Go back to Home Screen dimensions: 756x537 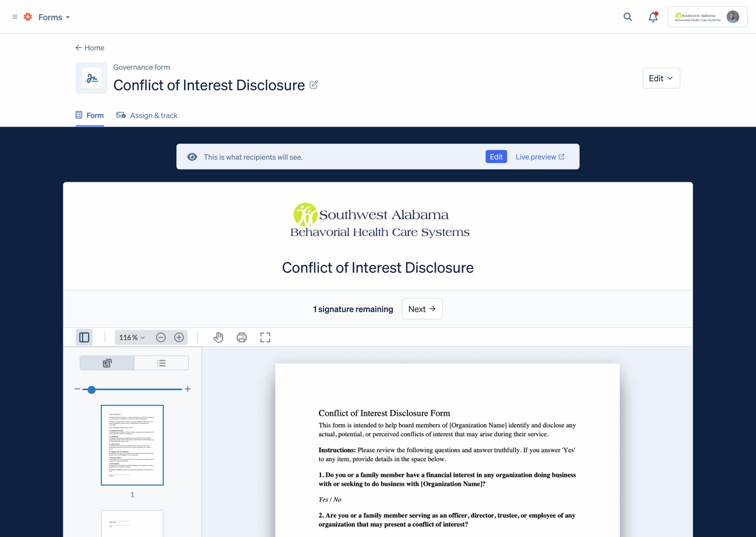tap(90, 48)
